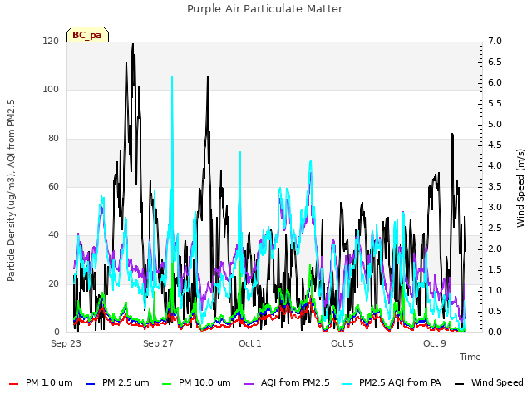The height and width of the screenshot is (399, 532).
Task: Click the 60 left axis tick label
Action: pos(53,186)
